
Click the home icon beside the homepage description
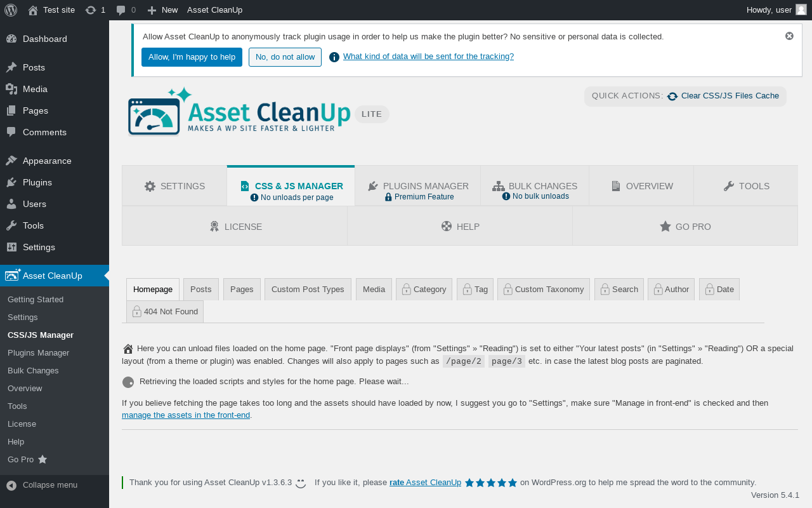(x=128, y=349)
